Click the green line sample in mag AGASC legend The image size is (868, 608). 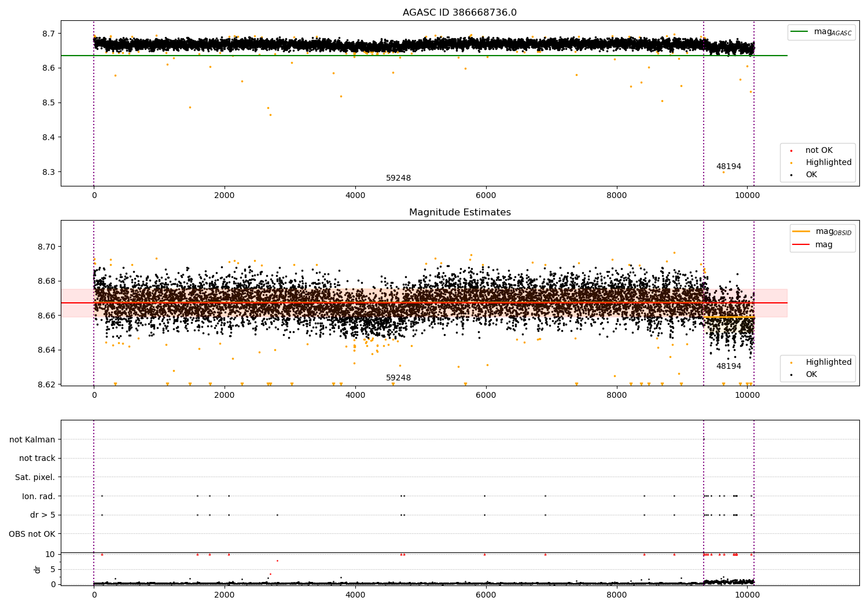[x=799, y=32]
